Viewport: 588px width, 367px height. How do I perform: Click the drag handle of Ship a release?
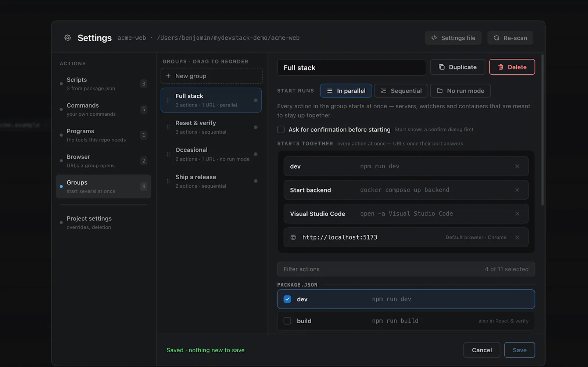point(168,181)
